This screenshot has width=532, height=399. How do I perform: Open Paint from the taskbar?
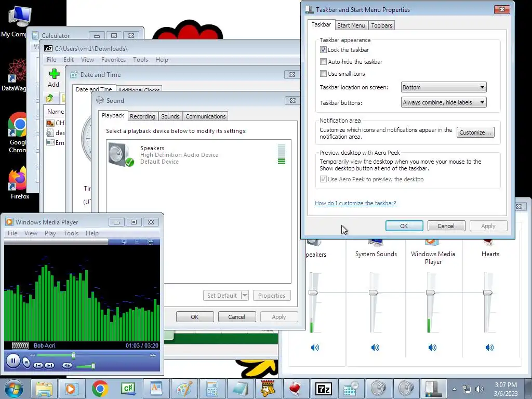(184, 389)
